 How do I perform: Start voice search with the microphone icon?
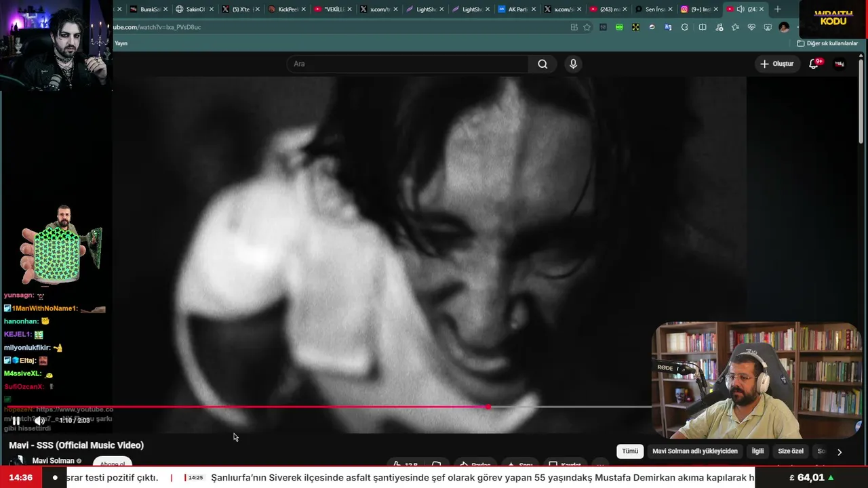point(573,64)
